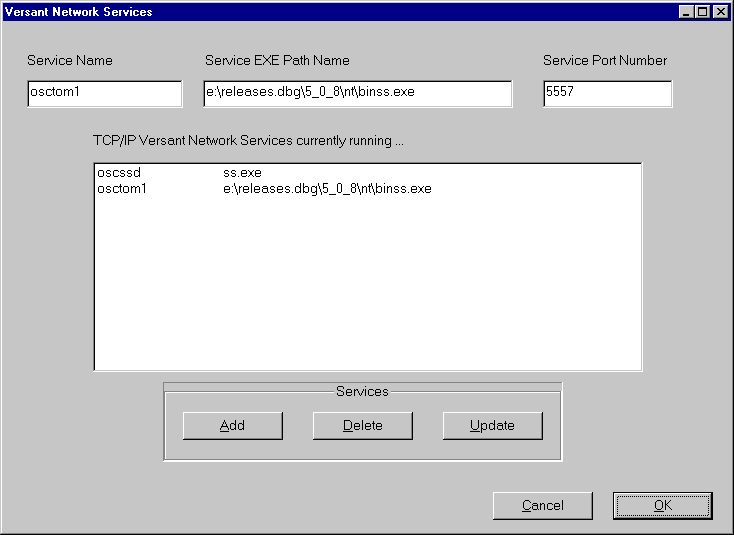Maximize the Versant Network Services window
The image size is (734, 535).
(703, 12)
